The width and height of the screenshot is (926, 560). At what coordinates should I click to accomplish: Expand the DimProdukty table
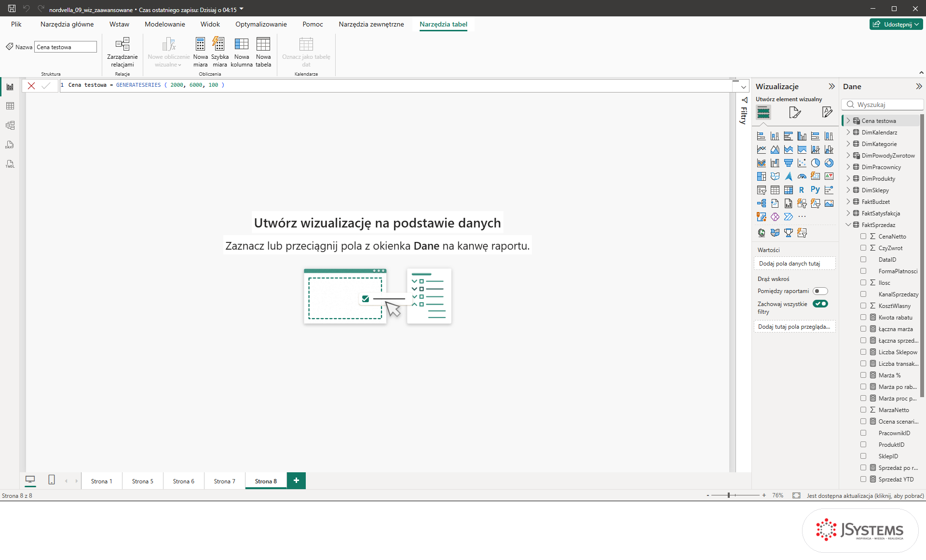point(848,179)
